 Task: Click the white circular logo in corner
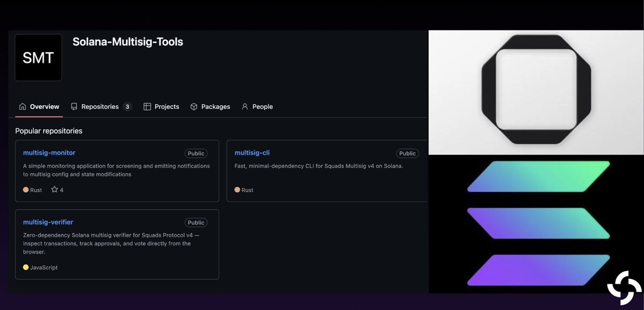tap(624, 287)
